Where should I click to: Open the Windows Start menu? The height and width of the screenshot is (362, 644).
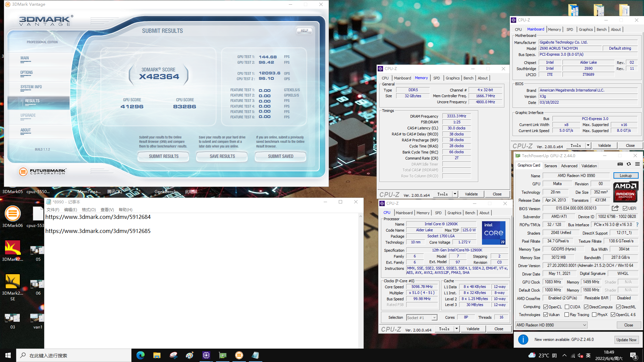(x=8, y=355)
